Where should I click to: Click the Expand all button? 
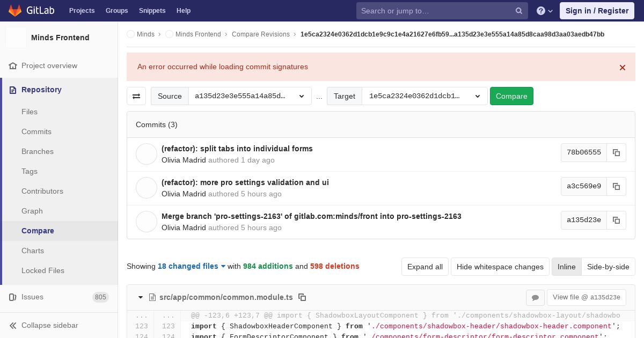(x=425, y=267)
